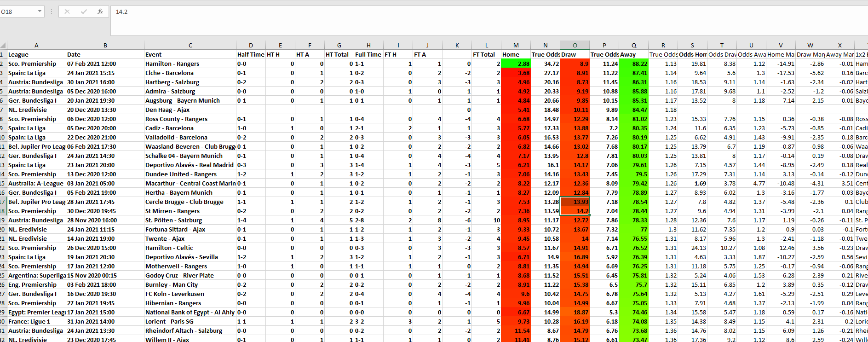Click cell Elche - Barcelona
This screenshot has width=868, height=342.
pyautogui.click(x=190, y=73)
